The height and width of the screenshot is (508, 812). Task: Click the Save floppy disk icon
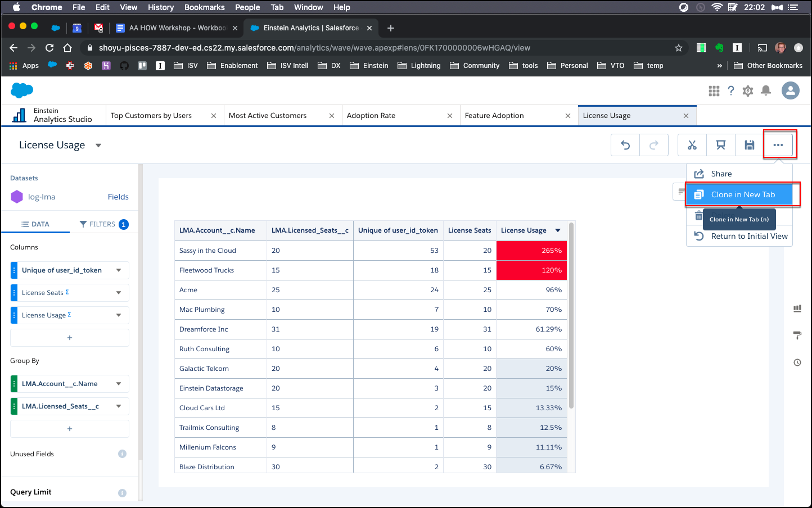(750, 145)
